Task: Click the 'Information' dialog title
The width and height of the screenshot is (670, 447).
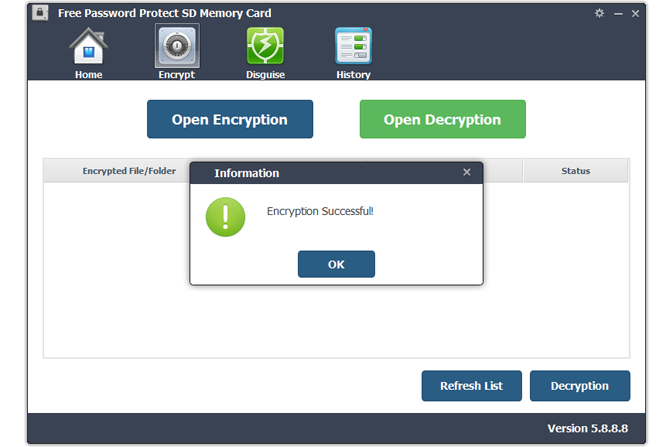Action: [x=247, y=173]
